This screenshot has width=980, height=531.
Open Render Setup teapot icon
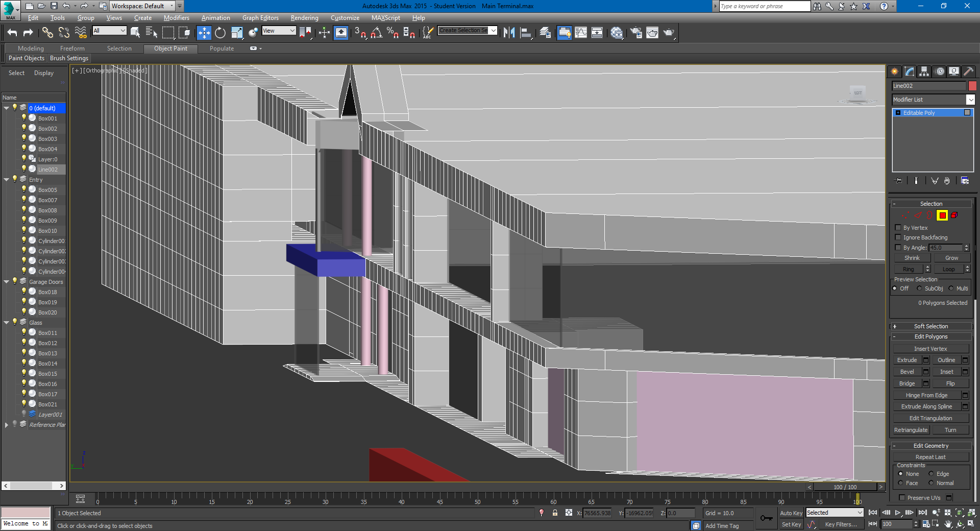pos(636,33)
